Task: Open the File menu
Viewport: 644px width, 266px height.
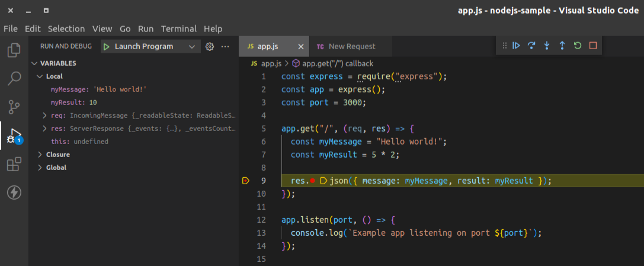Action: (x=11, y=29)
